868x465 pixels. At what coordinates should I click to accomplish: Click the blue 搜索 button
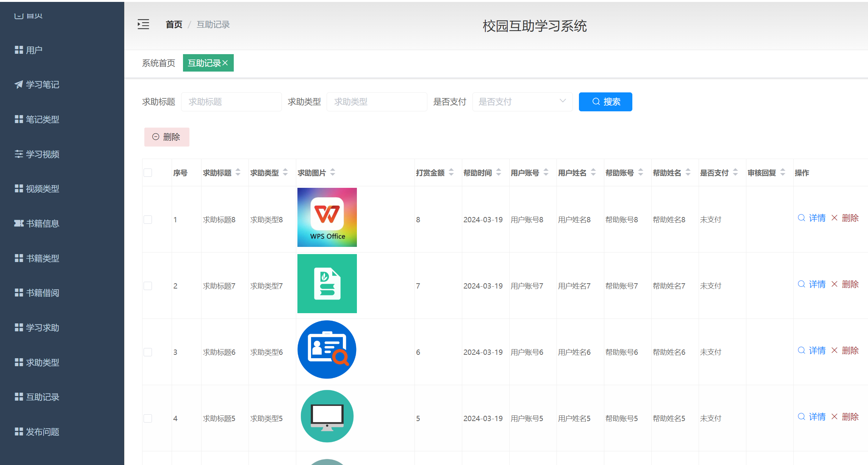coord(605,102)
